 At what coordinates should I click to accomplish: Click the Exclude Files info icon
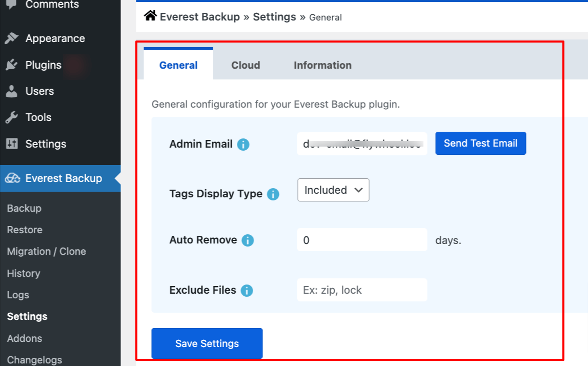247,290
